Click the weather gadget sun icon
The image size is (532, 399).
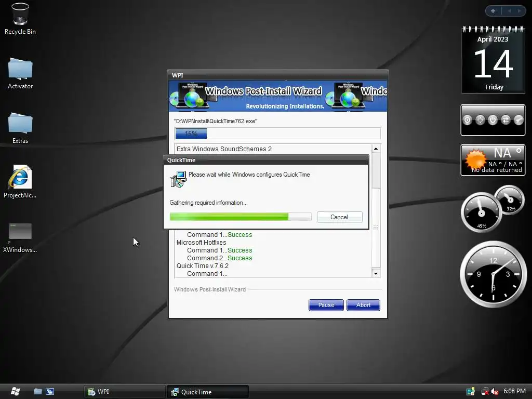click(475, 159)
